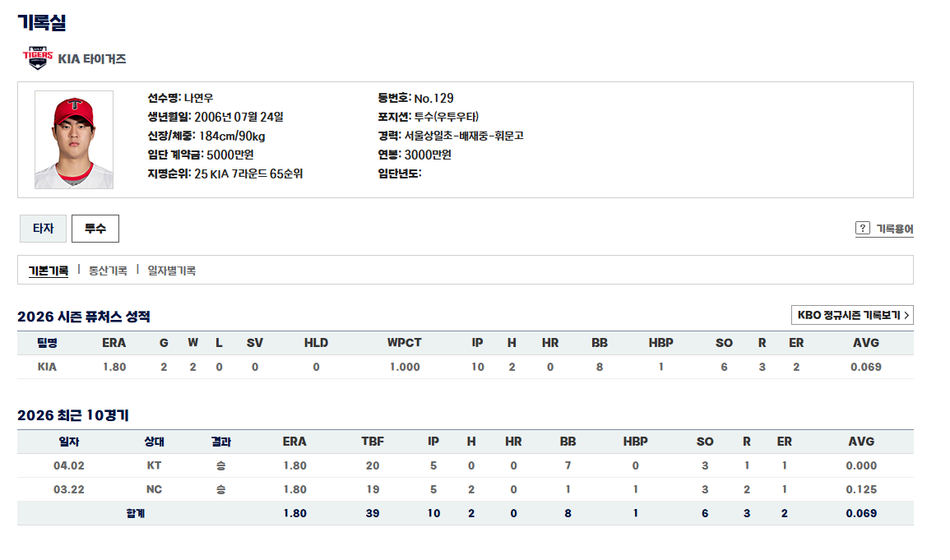
Task: Click the TBF column header
Action: (x=373, y=442)
